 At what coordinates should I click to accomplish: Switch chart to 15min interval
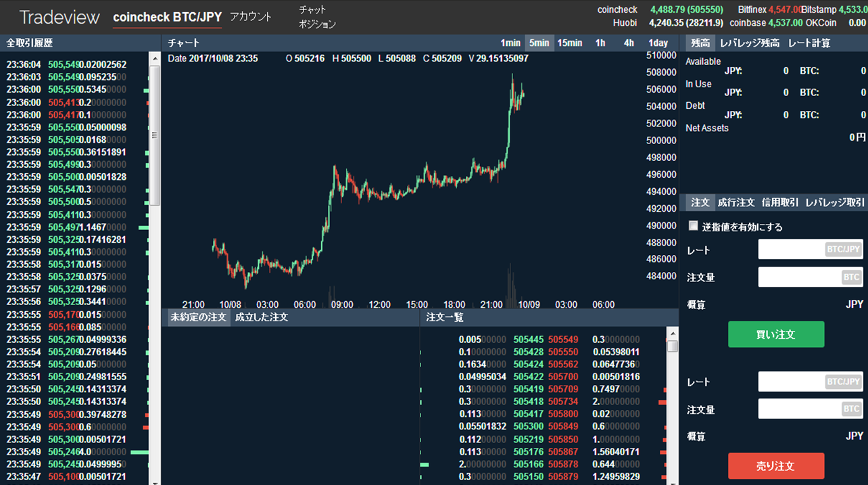[x=570, y=43]
